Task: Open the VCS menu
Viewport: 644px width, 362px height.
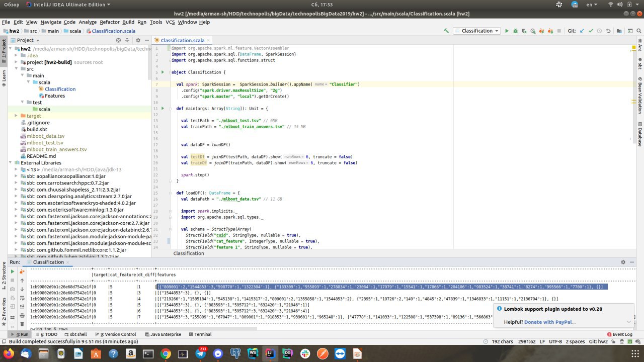Action: click(x=170, y=22)
